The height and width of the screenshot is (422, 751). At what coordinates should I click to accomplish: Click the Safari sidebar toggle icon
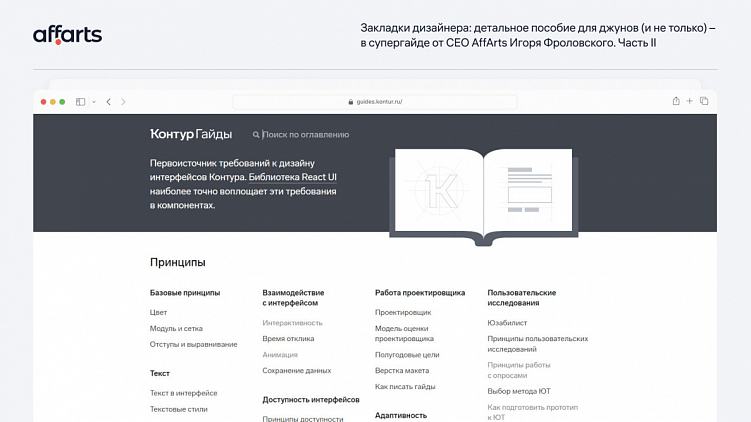pos(80,102)
